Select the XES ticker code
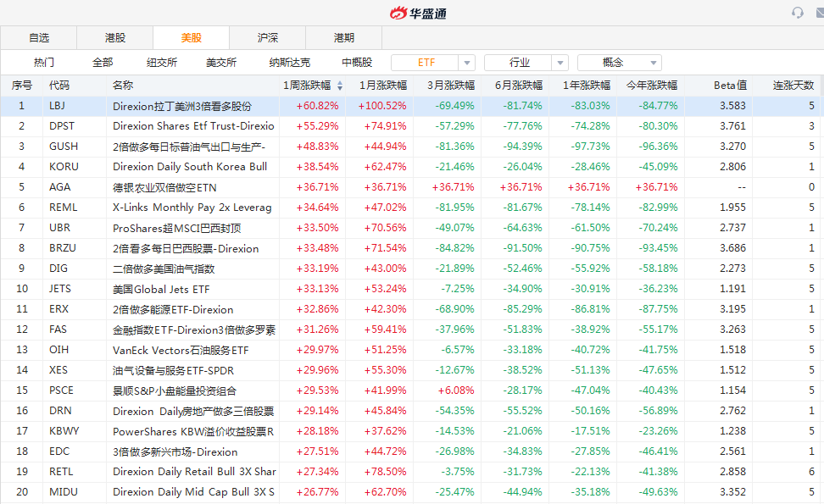 point(58,370)
